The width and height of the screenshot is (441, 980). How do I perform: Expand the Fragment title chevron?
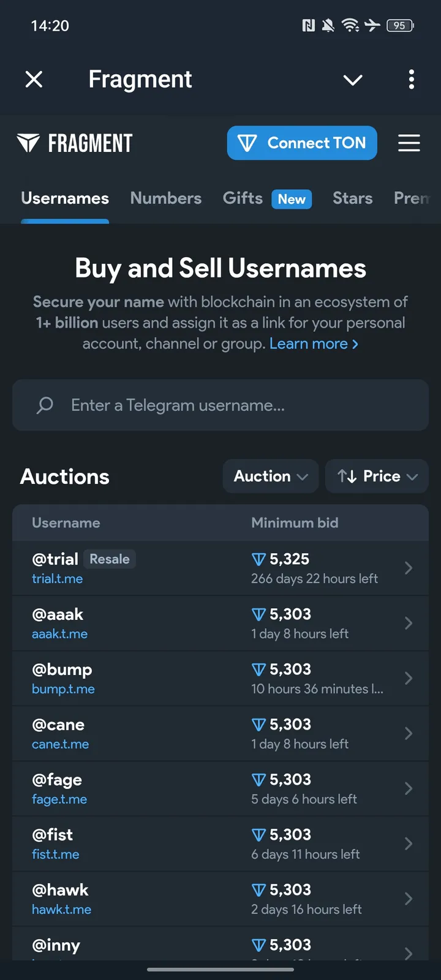point(353,80)
